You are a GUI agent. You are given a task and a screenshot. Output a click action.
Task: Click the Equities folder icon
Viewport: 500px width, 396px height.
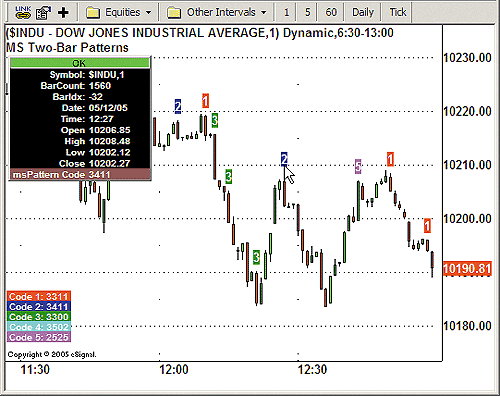tap(93, 13)
